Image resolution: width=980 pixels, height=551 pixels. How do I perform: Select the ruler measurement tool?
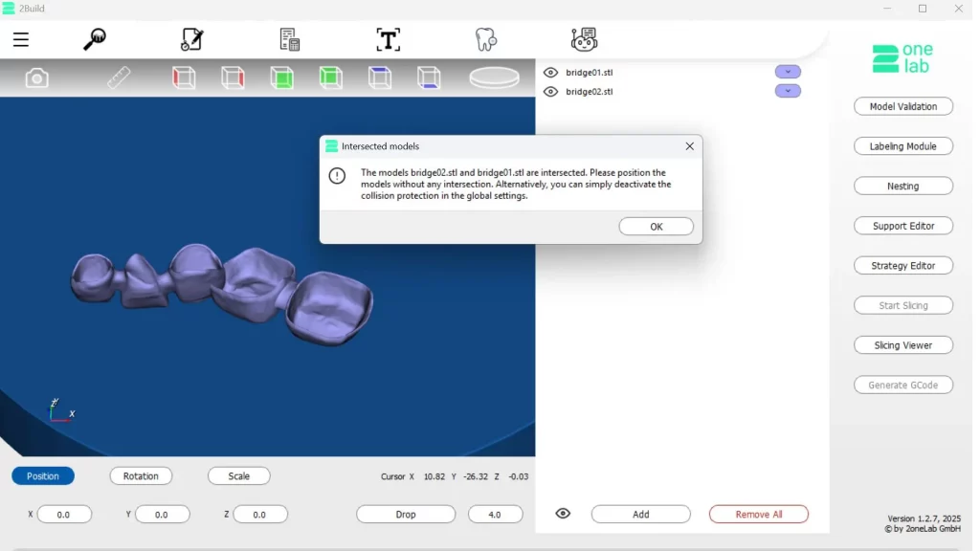click(x=118, y=78)
